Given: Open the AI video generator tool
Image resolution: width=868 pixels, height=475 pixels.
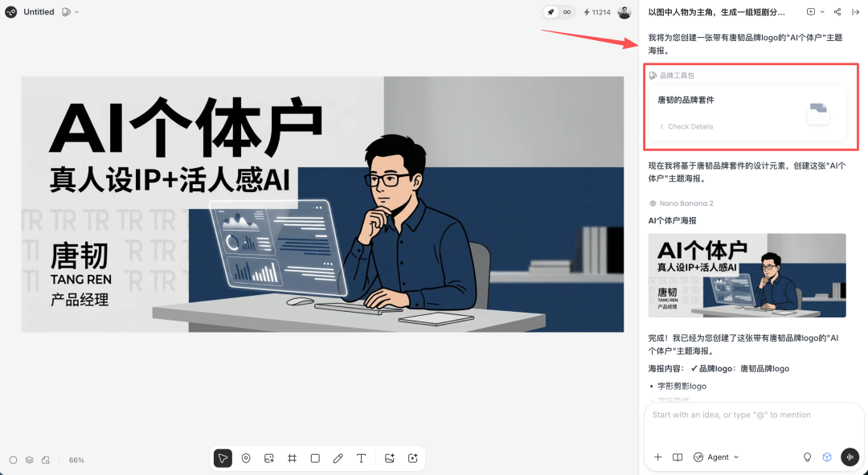Looking at the screenshot, I should 413,458.
